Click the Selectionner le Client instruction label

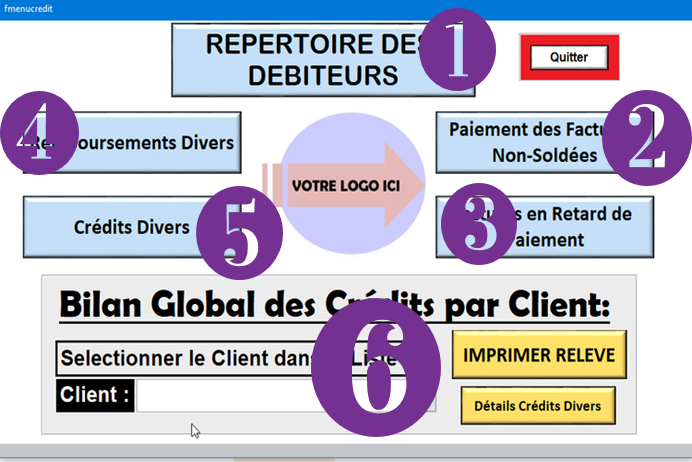[180, 358]
